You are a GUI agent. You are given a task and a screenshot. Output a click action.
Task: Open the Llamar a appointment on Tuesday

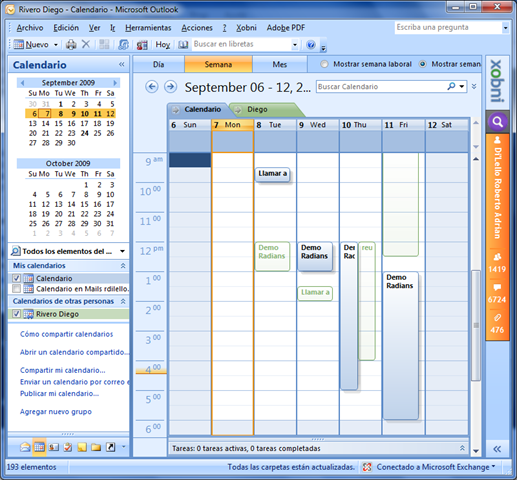pos(272,174)
